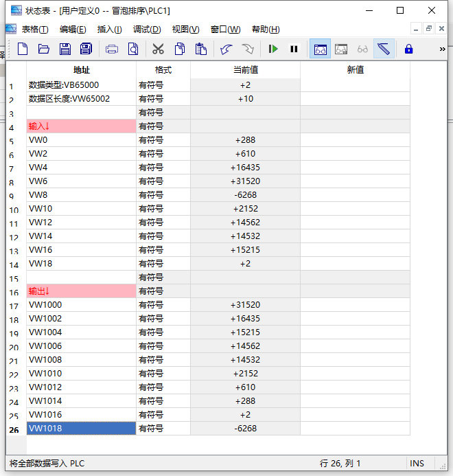Image resolution: width=453 pixels, height=476 pixels.
Task: Click the window resize grip in the corner
Action: 443,466
